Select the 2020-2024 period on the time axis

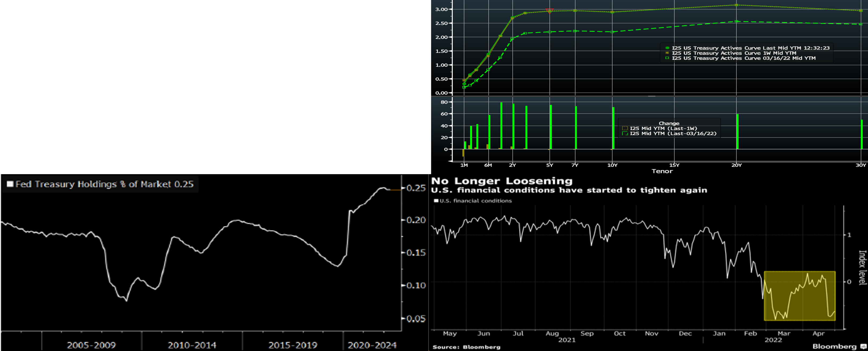[372, 345]
